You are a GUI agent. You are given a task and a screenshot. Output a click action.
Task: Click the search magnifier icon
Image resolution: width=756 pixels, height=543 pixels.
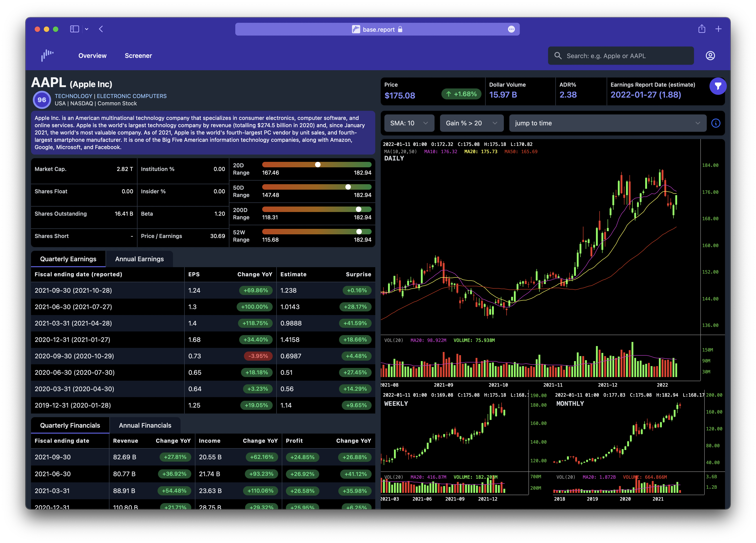558,55
